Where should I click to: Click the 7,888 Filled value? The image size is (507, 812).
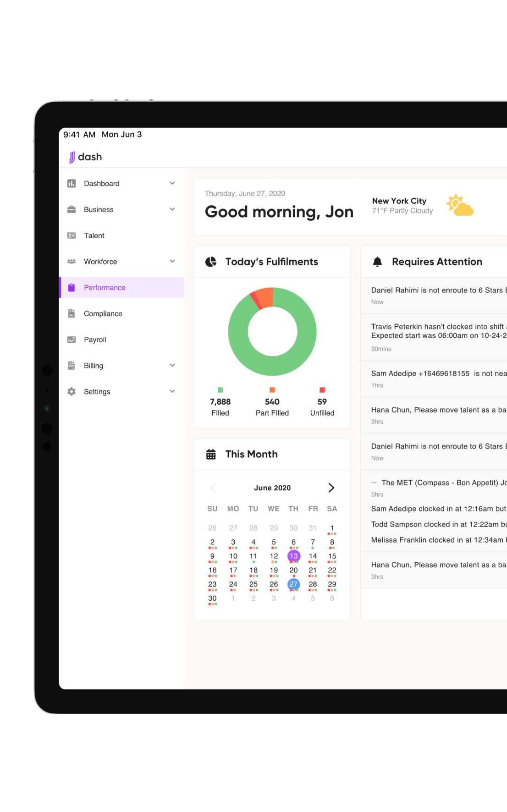[x=220, y=402]
